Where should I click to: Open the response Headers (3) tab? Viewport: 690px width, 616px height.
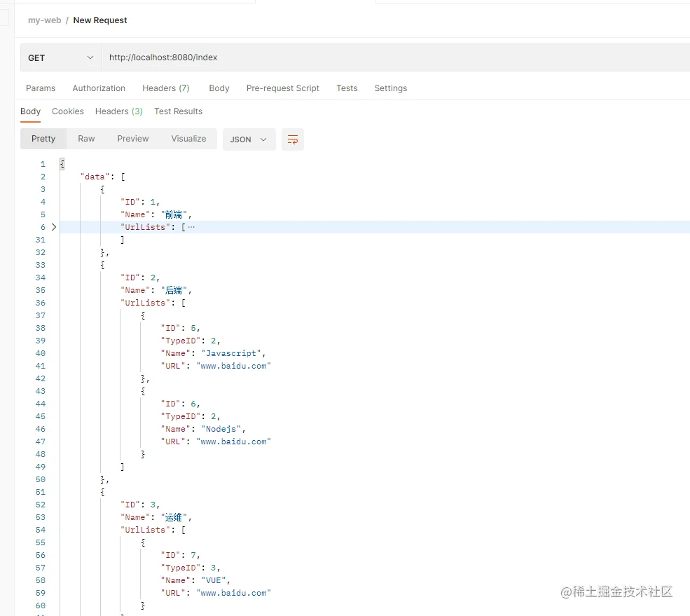(119, 111)
